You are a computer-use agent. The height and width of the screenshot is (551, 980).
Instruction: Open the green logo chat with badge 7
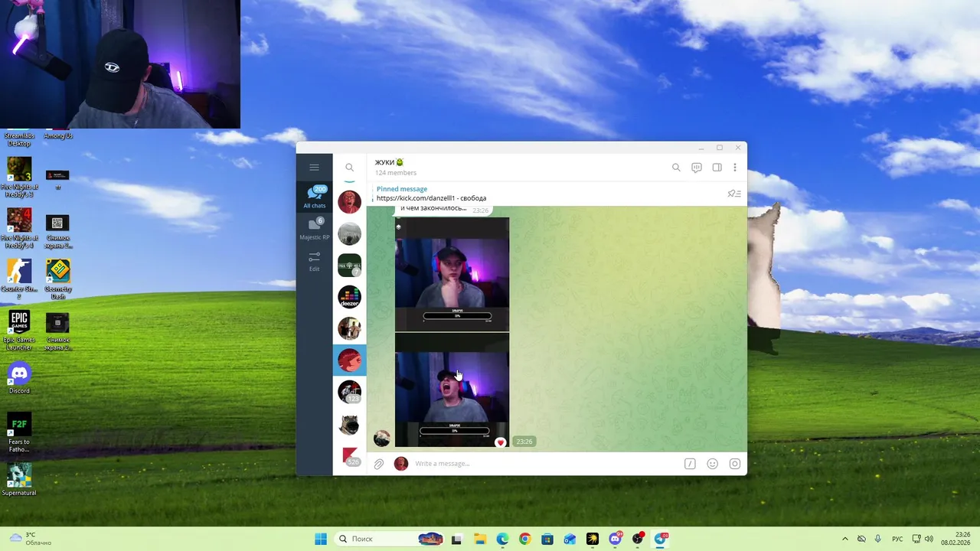click(349, 266)
